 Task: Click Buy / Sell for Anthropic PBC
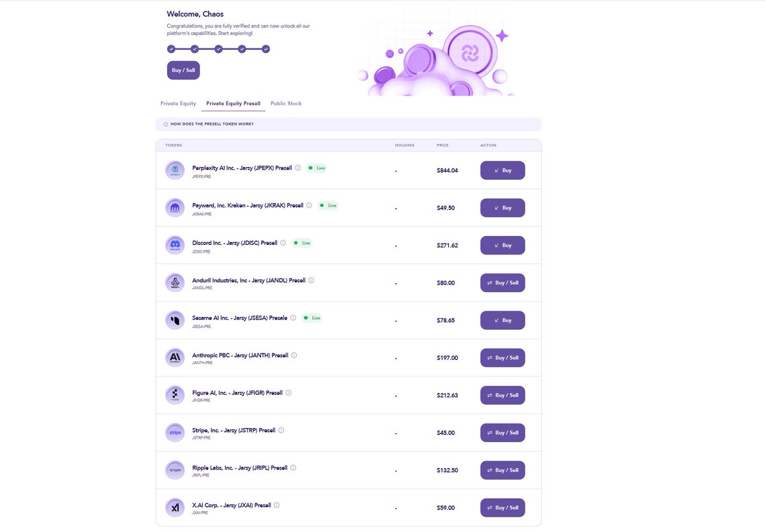pos(502,358)
